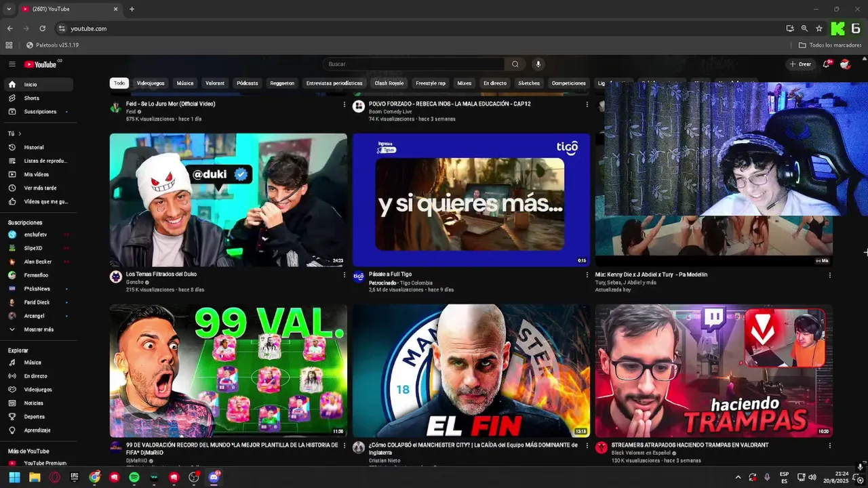868x488 pixels.
Task: Bookmark this page with the star icon
Action: click(819, 28)
